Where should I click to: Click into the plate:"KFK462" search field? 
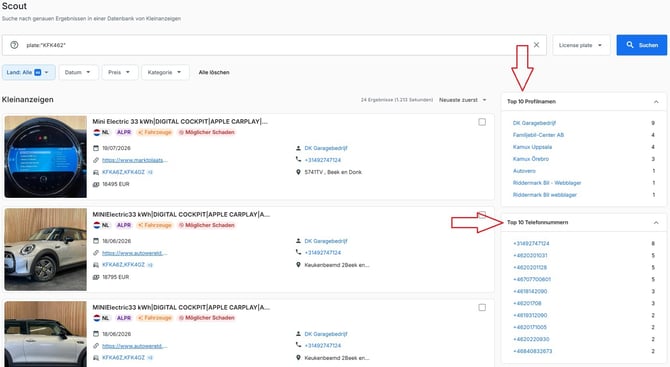(x=273, y=45)
